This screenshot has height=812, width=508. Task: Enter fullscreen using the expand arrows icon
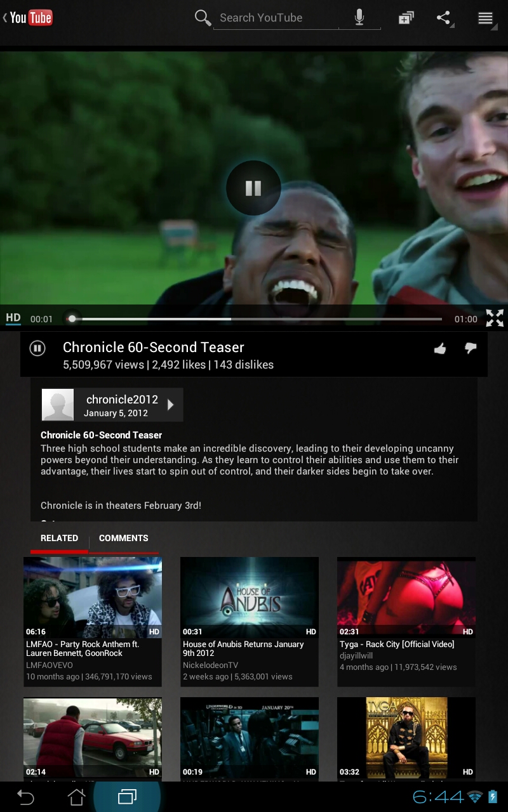click(x=494, y=318)
